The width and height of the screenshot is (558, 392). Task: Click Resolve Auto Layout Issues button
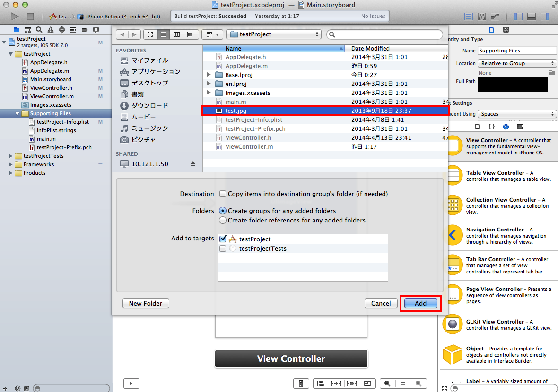point(352,383)
